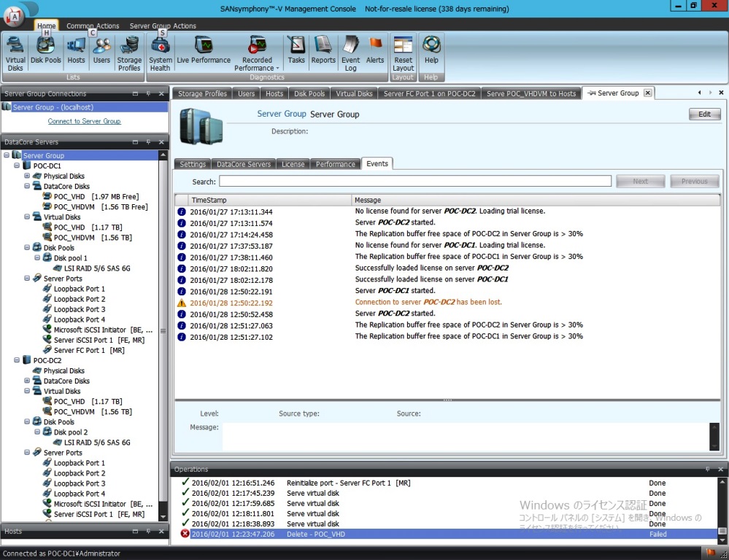Collapse Server Ports under POC-DC2
Image resolution: width=729 pixels, height=560 pixels.
27,453
